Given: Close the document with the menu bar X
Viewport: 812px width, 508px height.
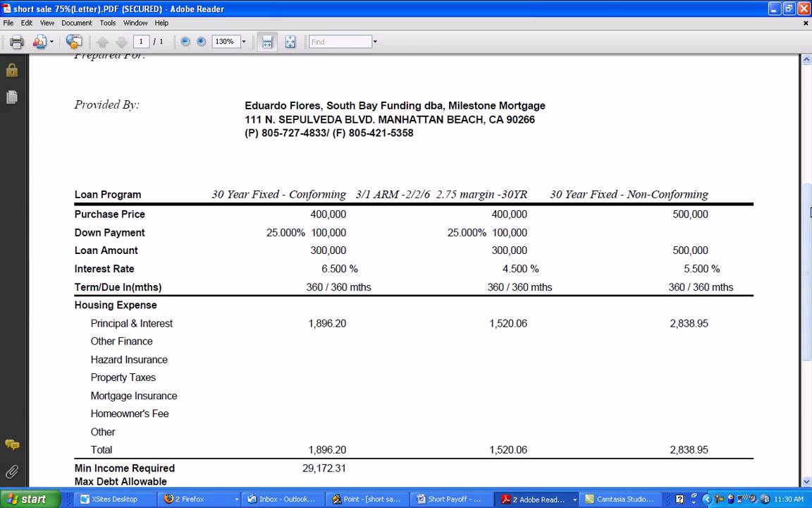Looking at the screenshot, I should [806, 23].
